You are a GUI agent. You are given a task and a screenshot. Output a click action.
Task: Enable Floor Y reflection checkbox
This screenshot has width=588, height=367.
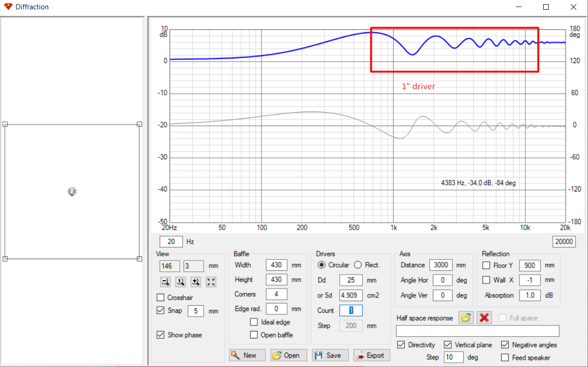point(486,265)
